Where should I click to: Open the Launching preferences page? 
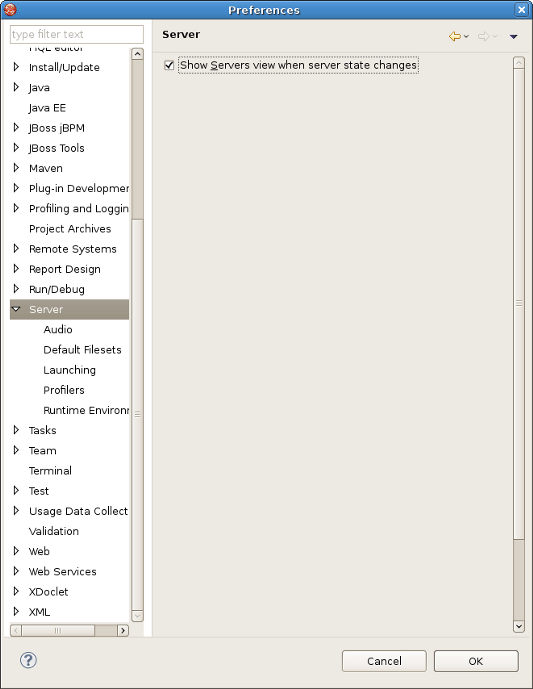pyautogui.click(x=69, y=370)
